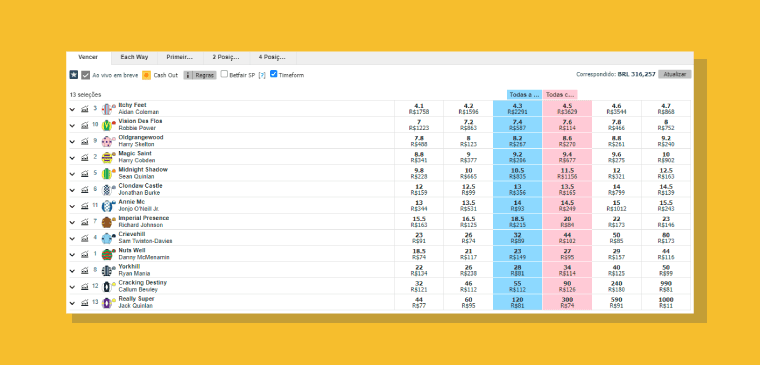The image size is (760, 365).
Task: Open graph icon for Cracking Destiny
Action: [84, 286]
